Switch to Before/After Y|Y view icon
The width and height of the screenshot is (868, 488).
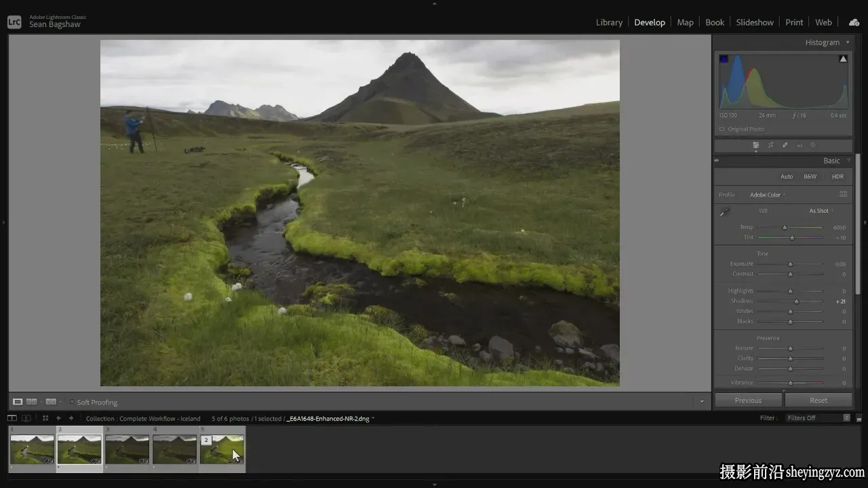[50, 402]
